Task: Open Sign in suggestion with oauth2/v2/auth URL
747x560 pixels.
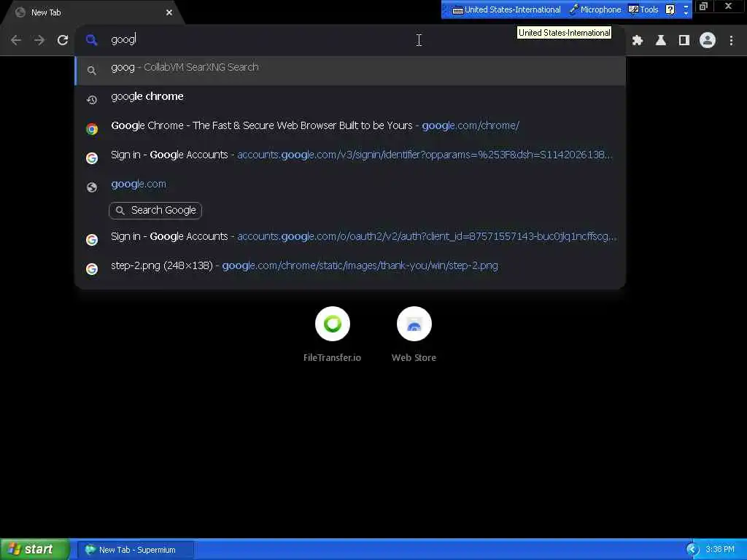Action: tap(350, 238)
